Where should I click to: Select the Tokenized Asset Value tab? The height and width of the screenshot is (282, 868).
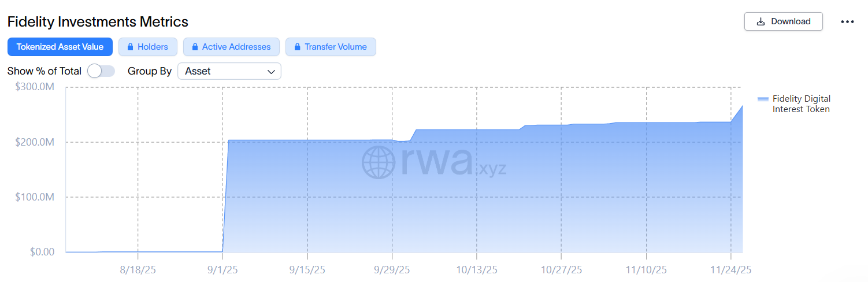[x=60, y=47]
